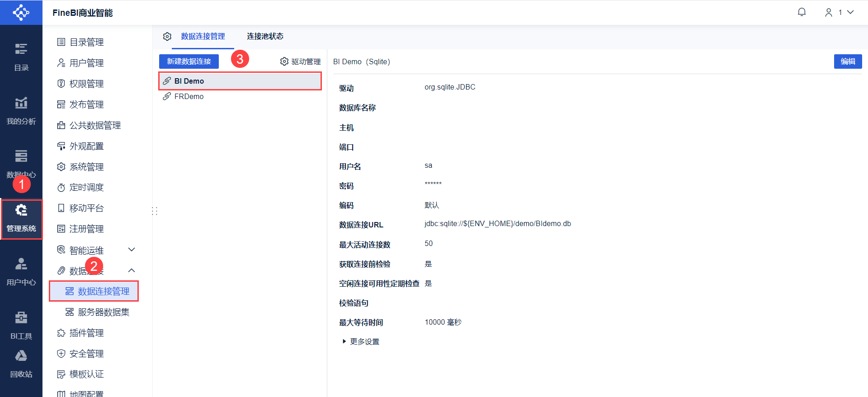Viewport: 868px width, 397px height.
Task: Click the 移动平台 phone icon
Action: click(61, 208)
